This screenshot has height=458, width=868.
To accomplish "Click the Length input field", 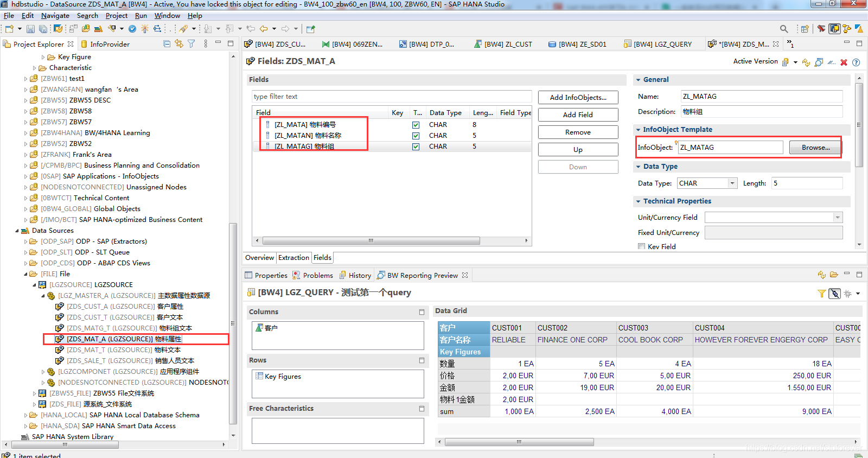I will [x=807, y=183].
